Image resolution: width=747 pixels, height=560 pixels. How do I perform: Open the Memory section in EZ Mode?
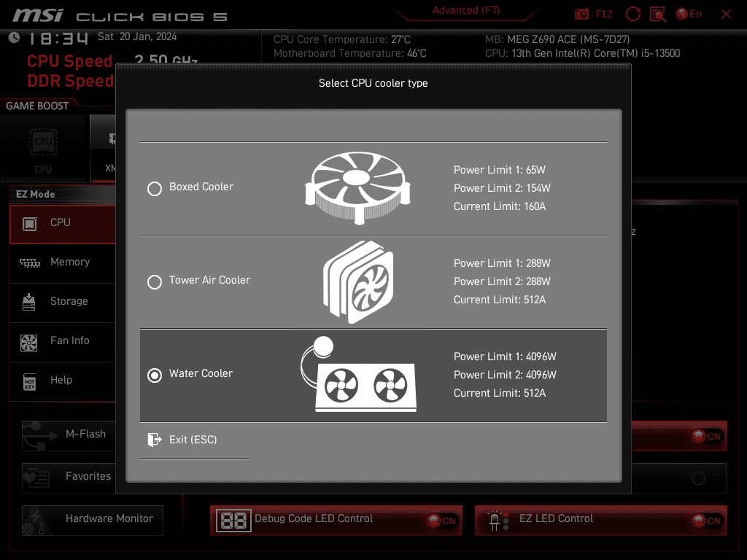(x=63, y=263)
